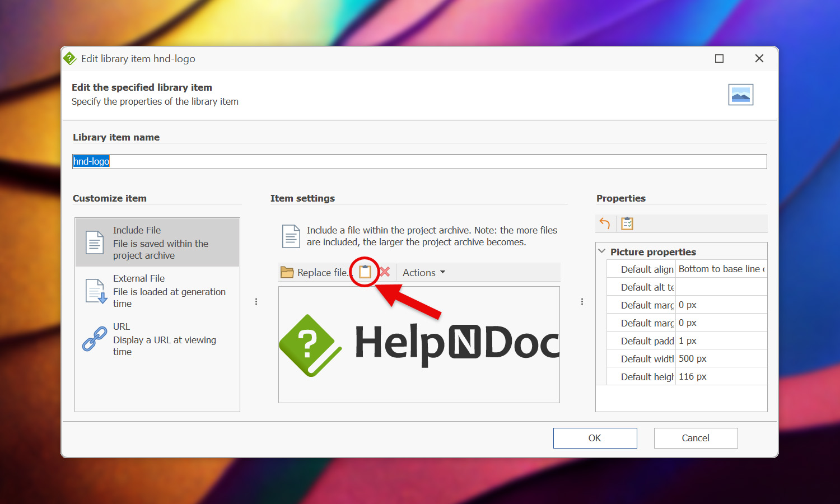
Task: Click the Default padding property label
Action: [x=647, y=340]
